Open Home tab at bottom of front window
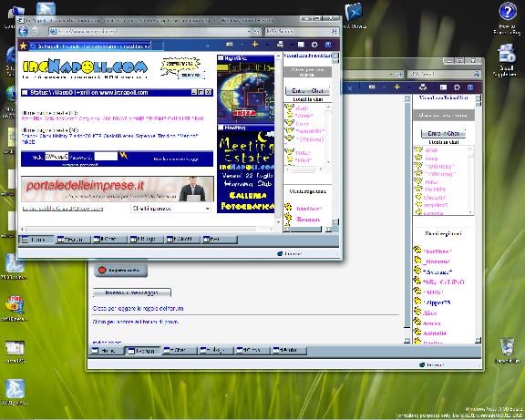The height and width of the screenshot is (420, 525). 36,240
